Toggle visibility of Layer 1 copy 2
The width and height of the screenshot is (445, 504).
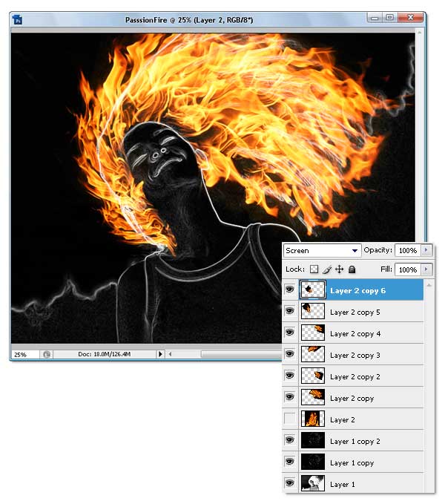coord(290,442)
